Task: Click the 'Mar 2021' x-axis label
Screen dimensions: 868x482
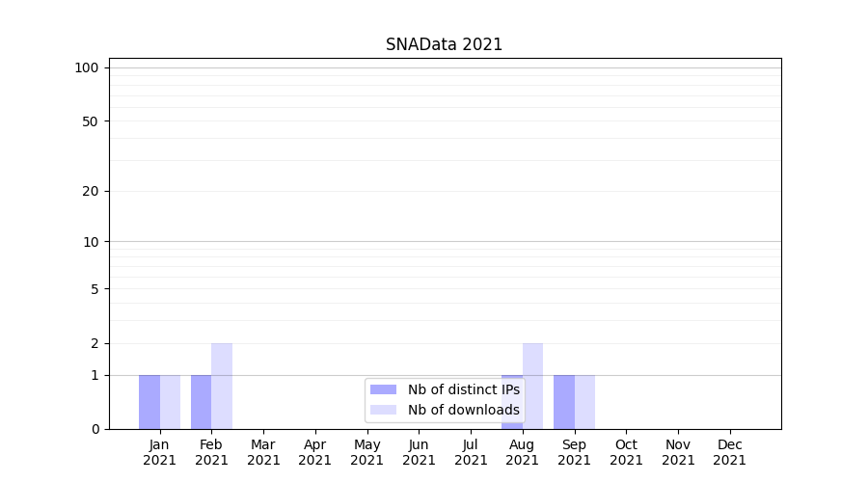Action: click(x=263, y=452)
